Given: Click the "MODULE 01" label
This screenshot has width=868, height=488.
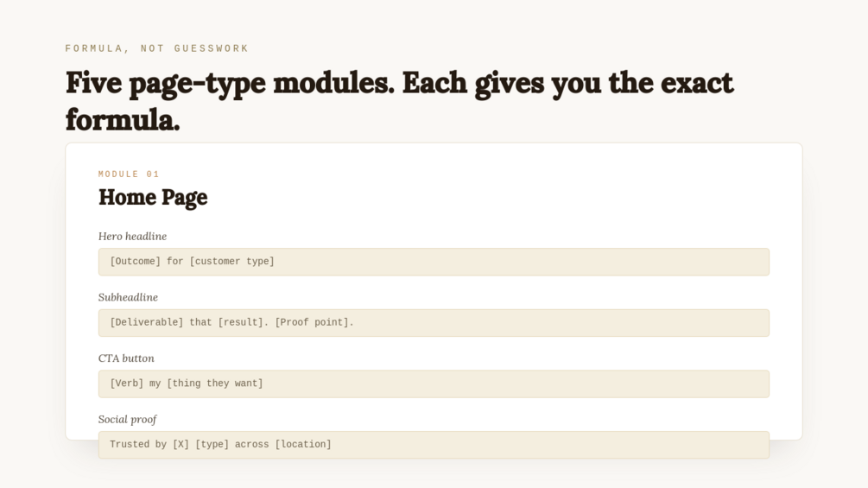Looking at the screenshot, I should (129, 174).
